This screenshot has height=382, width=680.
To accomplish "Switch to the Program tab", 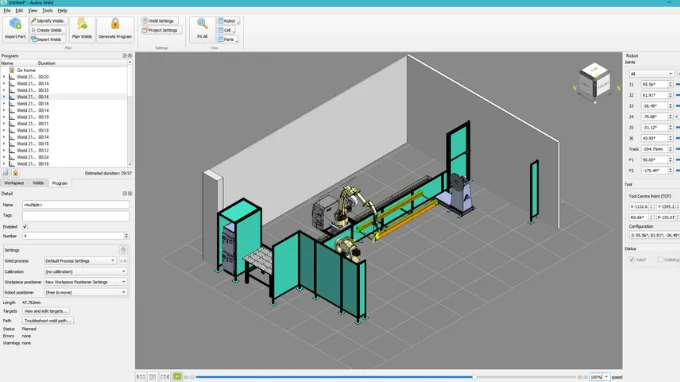I will [x=59, y=183].
